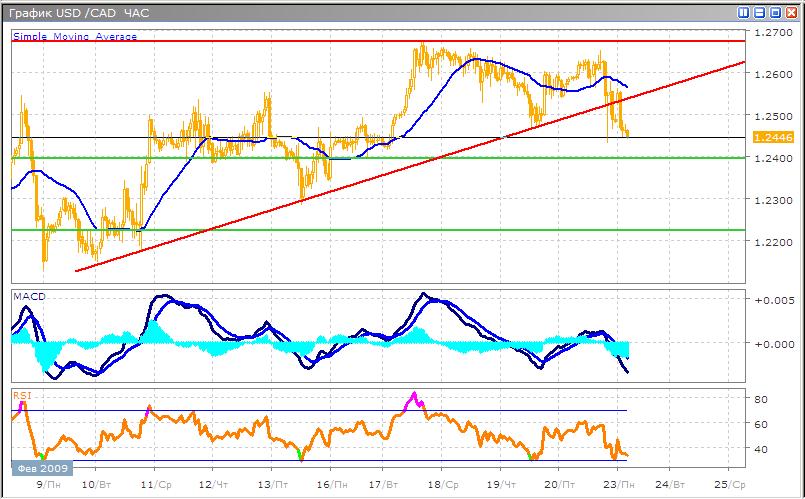
Task: Select the Simple Moving Average label
Action: click(x=75, y=36)
